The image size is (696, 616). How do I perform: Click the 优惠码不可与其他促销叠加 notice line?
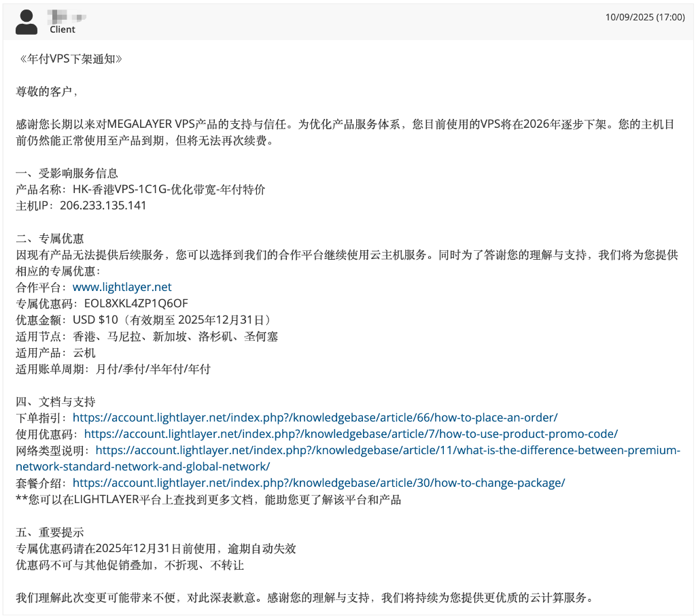(x=130, y=566)
